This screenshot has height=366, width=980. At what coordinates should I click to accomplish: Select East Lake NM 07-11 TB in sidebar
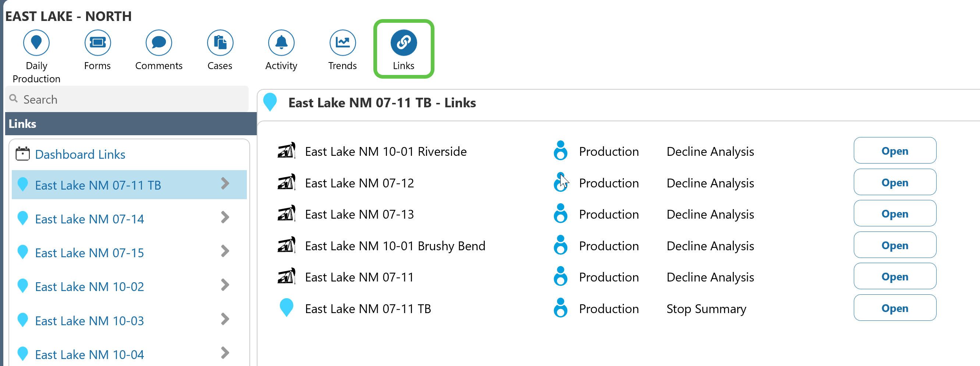coord(98,185)
